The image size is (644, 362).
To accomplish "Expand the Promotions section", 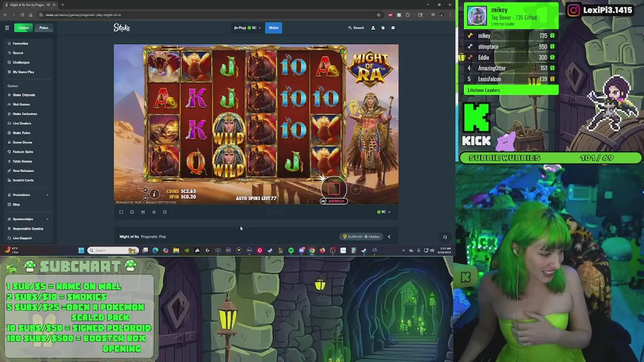I will tap(28, 195).
